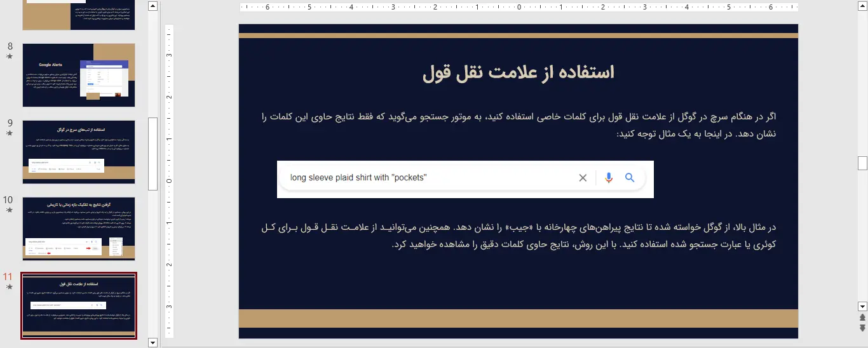The height and width of the screenshot is (348, 868).
Task: Select slide 9 thumbnail in the pane
Action: (79, 152)
